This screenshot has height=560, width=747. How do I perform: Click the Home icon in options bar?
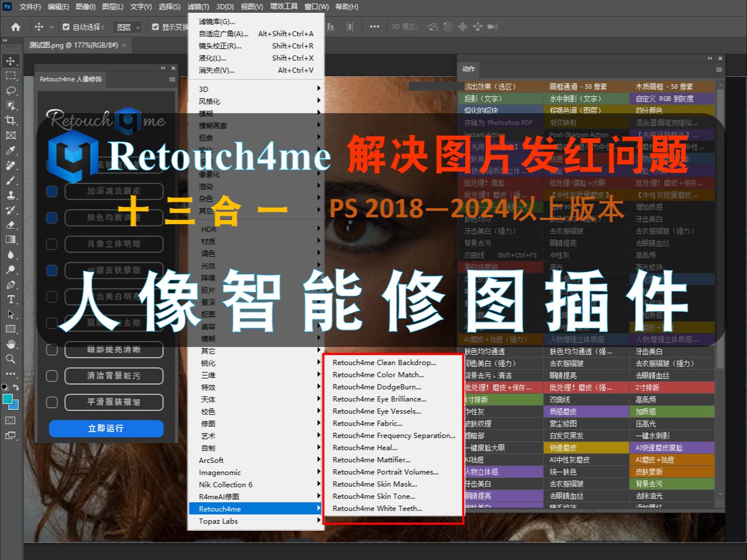pos(16,27)
